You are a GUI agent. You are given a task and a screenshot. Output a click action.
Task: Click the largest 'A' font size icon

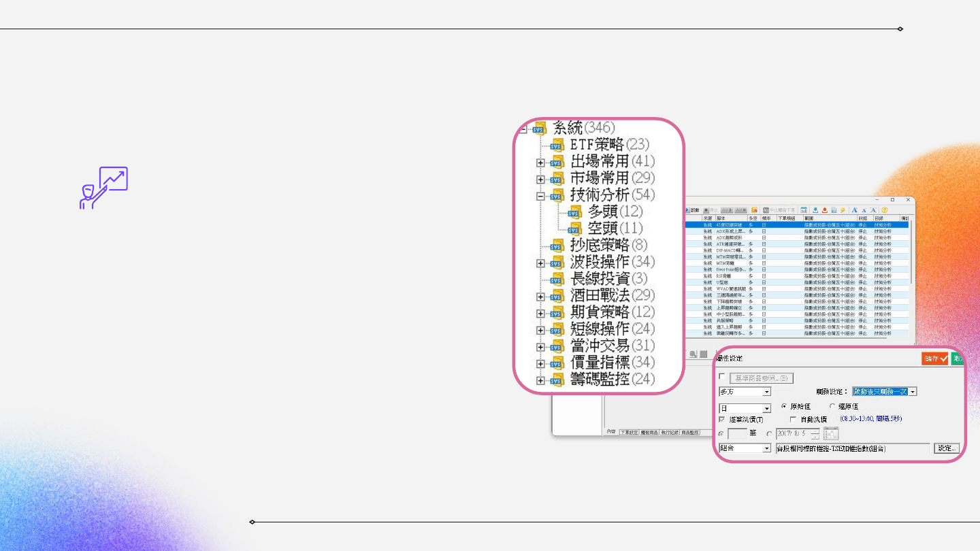pos(855,210)
